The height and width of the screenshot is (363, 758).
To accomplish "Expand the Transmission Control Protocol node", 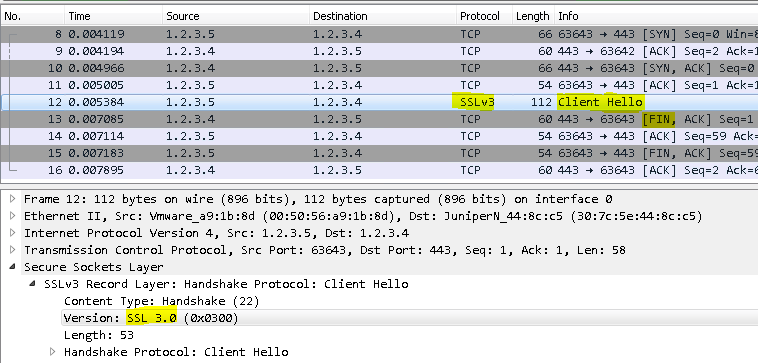I will 13,249.
